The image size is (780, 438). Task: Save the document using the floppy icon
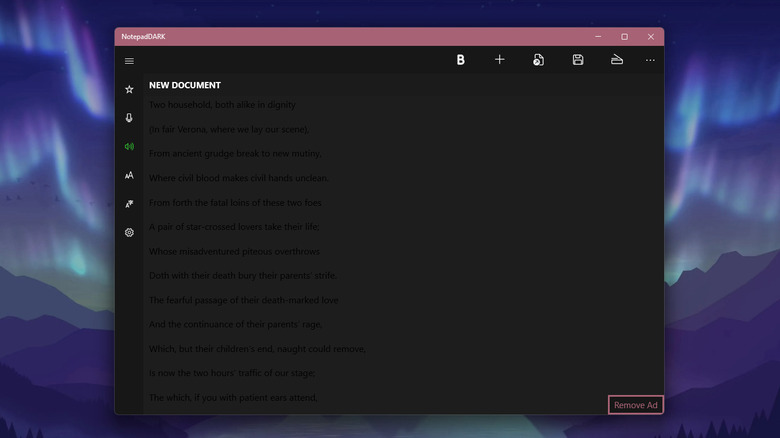click(578, 60)
